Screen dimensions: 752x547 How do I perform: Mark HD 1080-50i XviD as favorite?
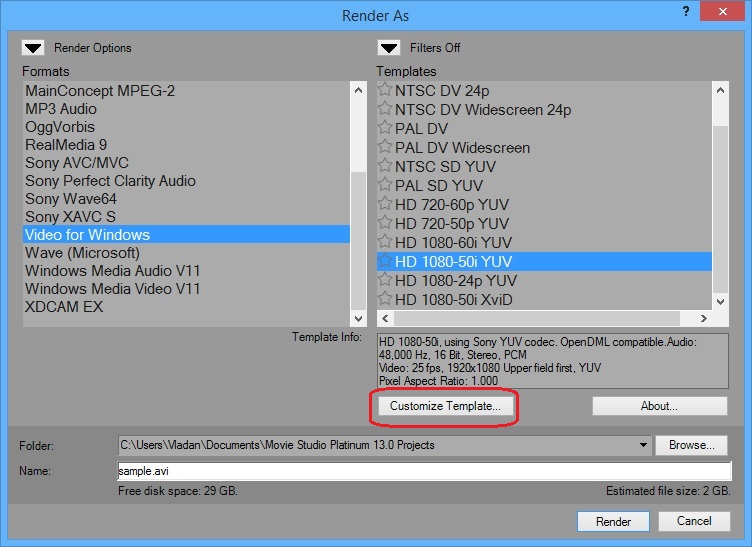(385, 300)
